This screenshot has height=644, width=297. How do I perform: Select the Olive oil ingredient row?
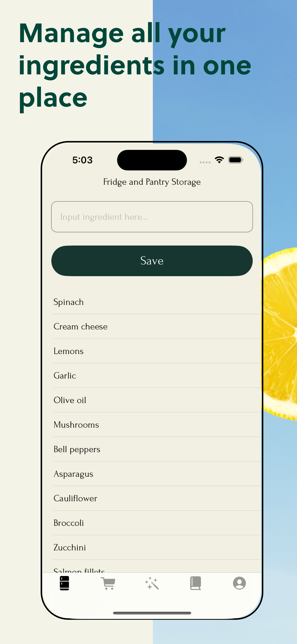[x=157, y=400]
